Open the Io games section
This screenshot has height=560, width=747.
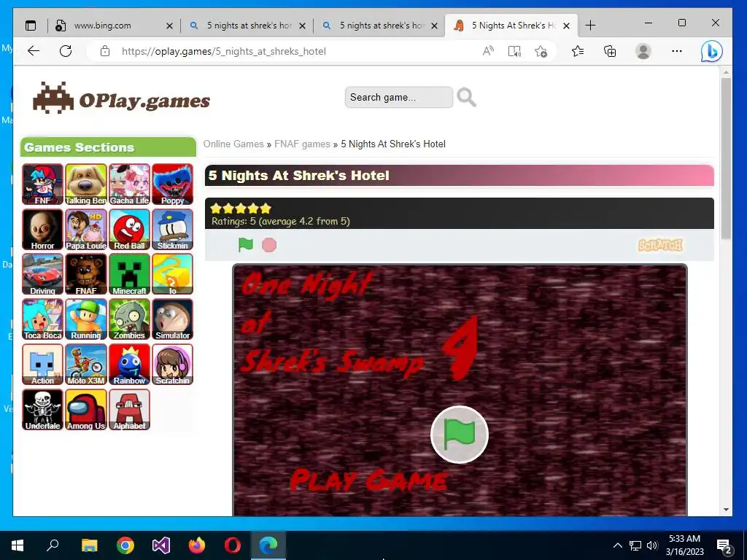172,274
